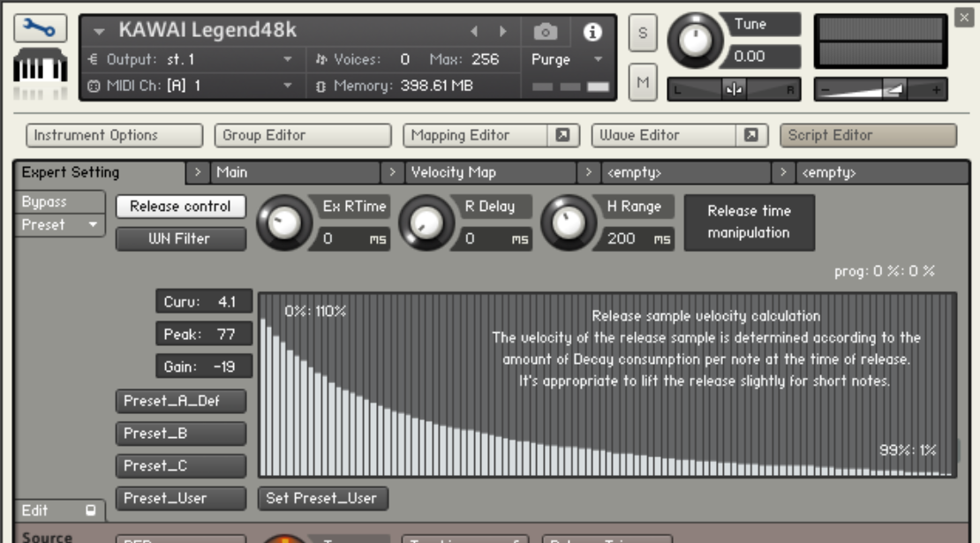Expand the Purge menu
Screen dimensions: 980x543
(x=567, y=60)
